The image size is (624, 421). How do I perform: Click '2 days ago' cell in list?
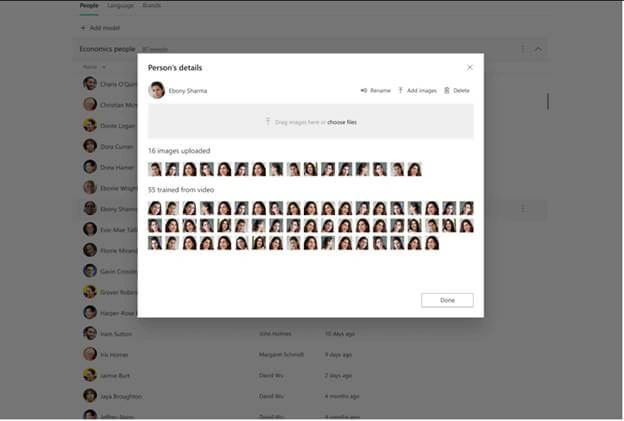pyautogui.click(x=338, y=375)
